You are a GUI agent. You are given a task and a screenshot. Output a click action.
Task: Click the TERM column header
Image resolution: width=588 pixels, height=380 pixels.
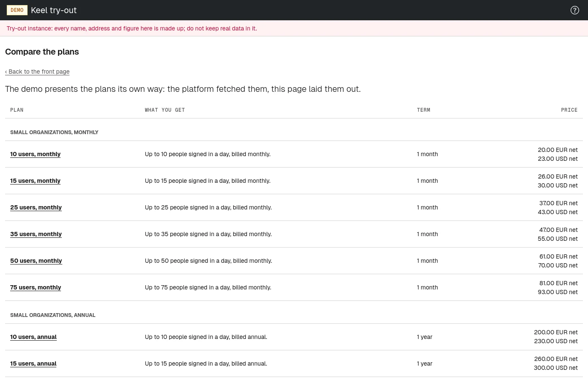coord(424,110)
